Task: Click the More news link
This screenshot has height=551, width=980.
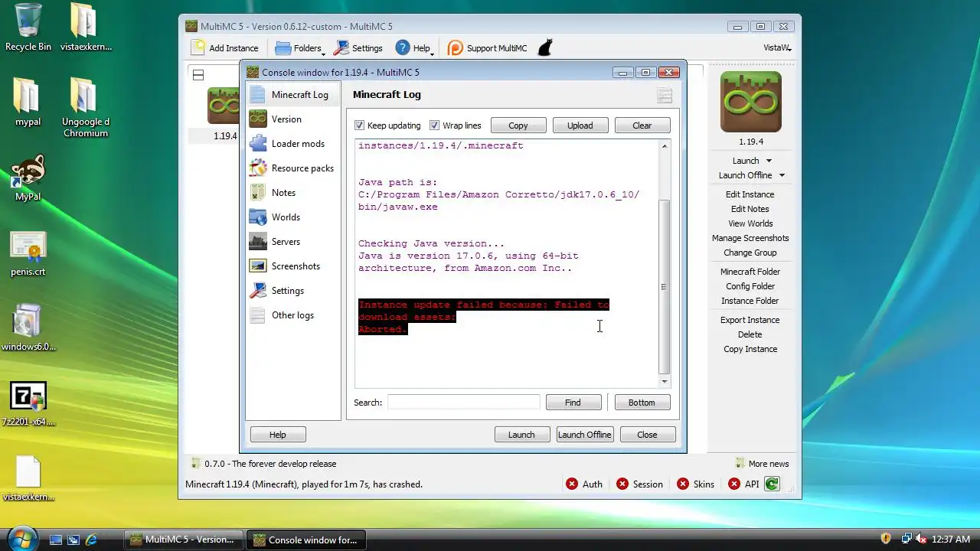Action: pyautogui.click(x=769, y=464)
